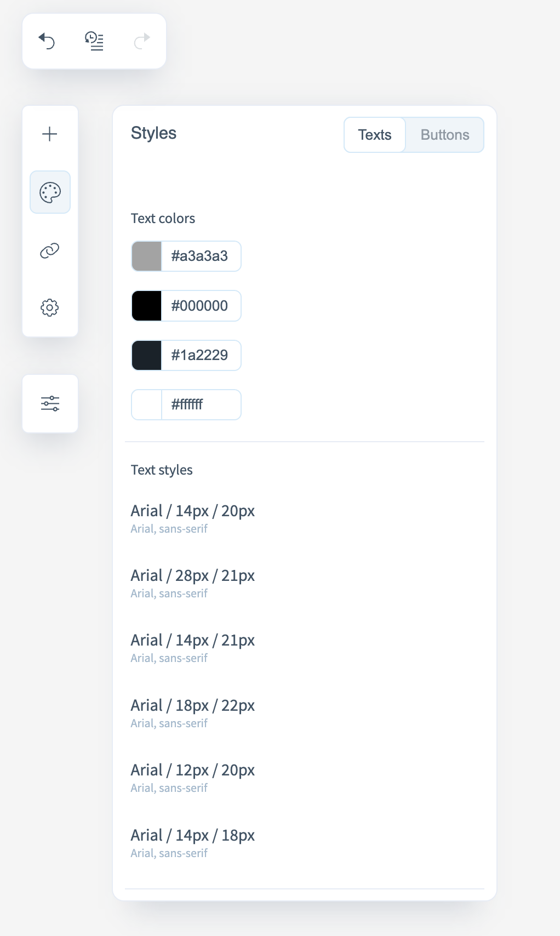Screen dimensions: 560x936
Task: Click the #a3a3a3 hex input field
Action: (x=201, y=256)
